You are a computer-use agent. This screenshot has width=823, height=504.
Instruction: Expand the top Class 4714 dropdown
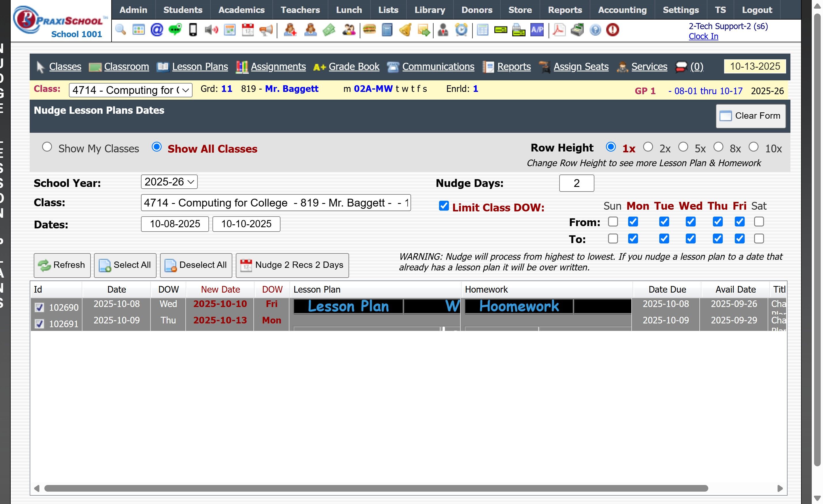click(x=130, y=90)
